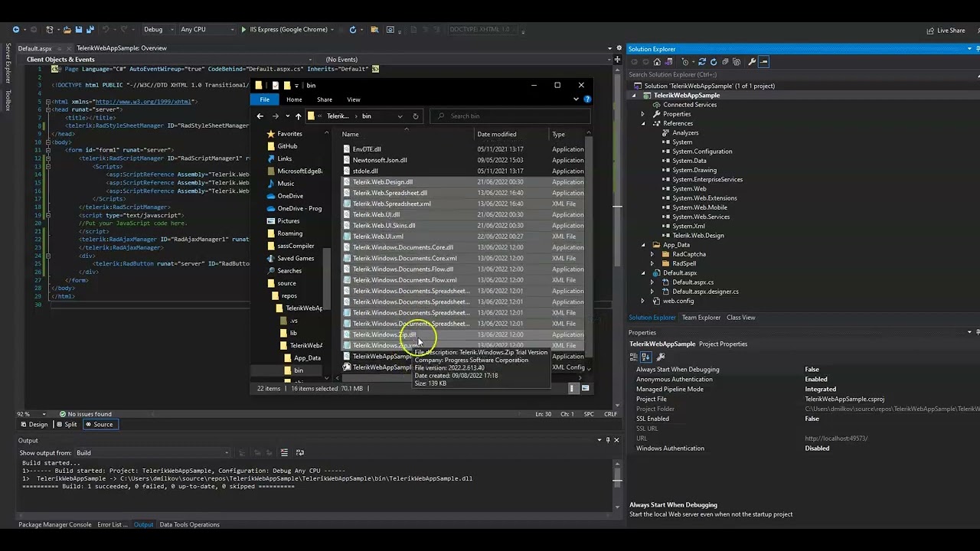Click the Search bin field in File Explorer

(x=510, y=116)
